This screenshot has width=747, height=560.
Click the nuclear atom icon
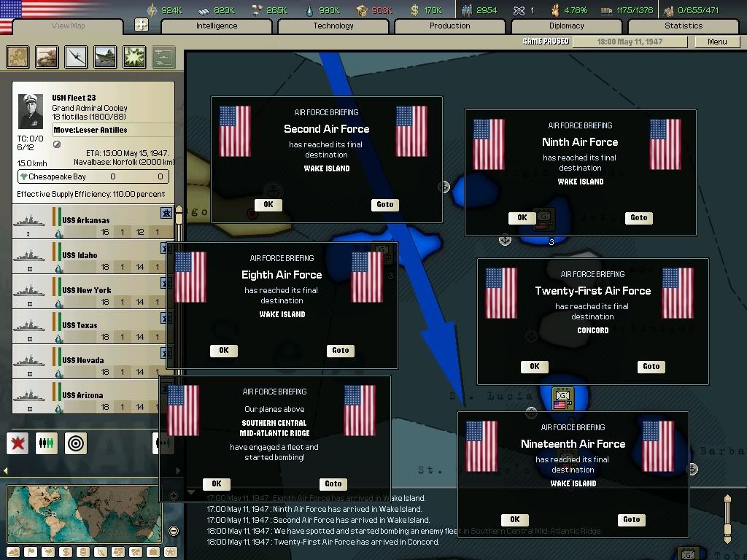519,10
